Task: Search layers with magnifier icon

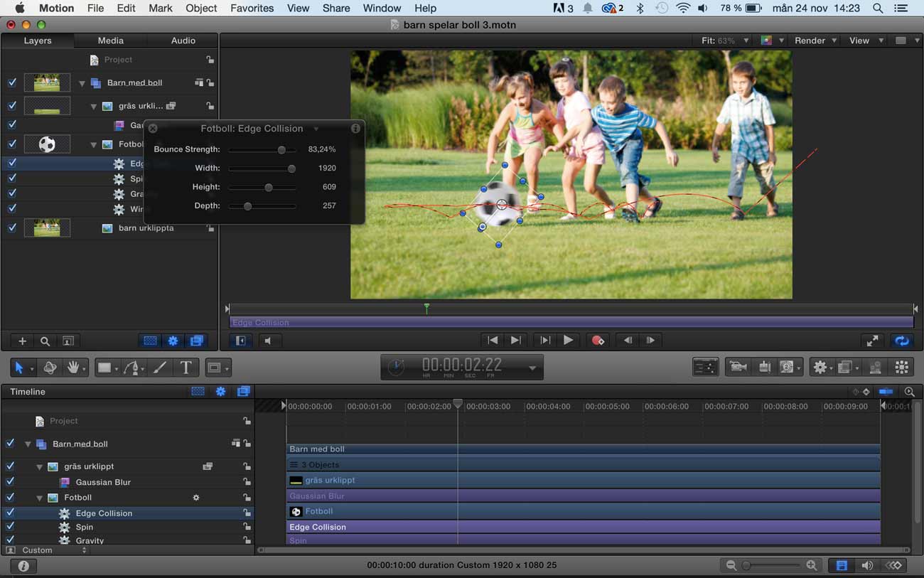Action: pyautogui.click(x=45, y=341)
